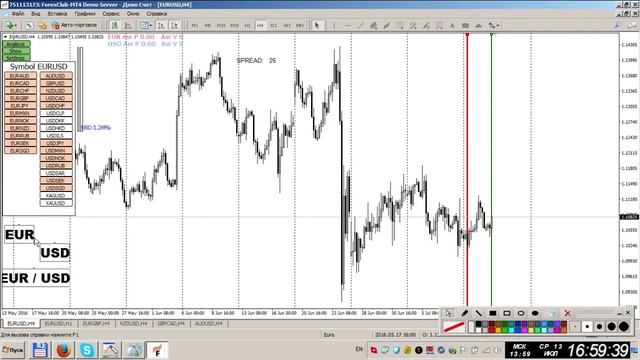Viewport: 640px width, 360px height.
Task: Click the USDJPY pair button
Action: pyautogui.click(x=56, y=143)
